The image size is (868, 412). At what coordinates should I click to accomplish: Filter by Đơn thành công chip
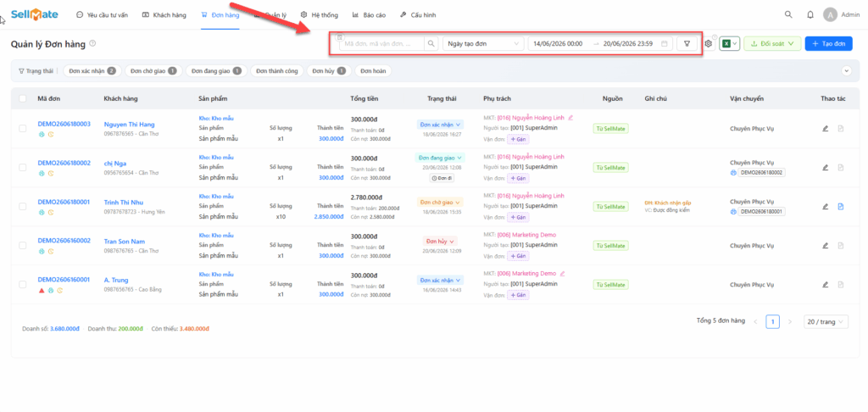[x=277, y=71]
